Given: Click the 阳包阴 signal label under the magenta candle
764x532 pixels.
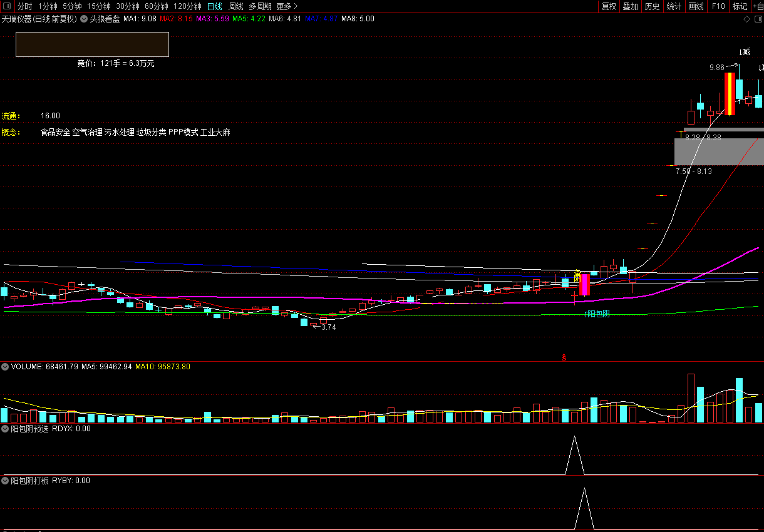Looking at the screenshot, I should 597,314.
